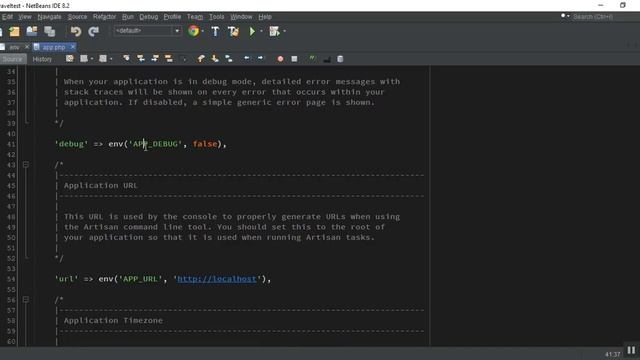This screenshot has width=640, height=360.
Task: Click the editor Forward navigation icon
Action: pyautogui.click(x=103, y=59)
